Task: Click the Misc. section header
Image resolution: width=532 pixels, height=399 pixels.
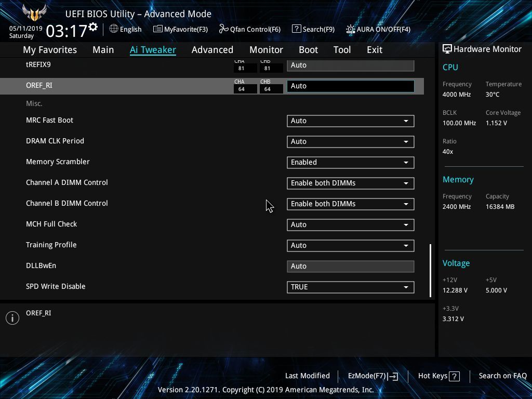Action: tap(34, 103)
